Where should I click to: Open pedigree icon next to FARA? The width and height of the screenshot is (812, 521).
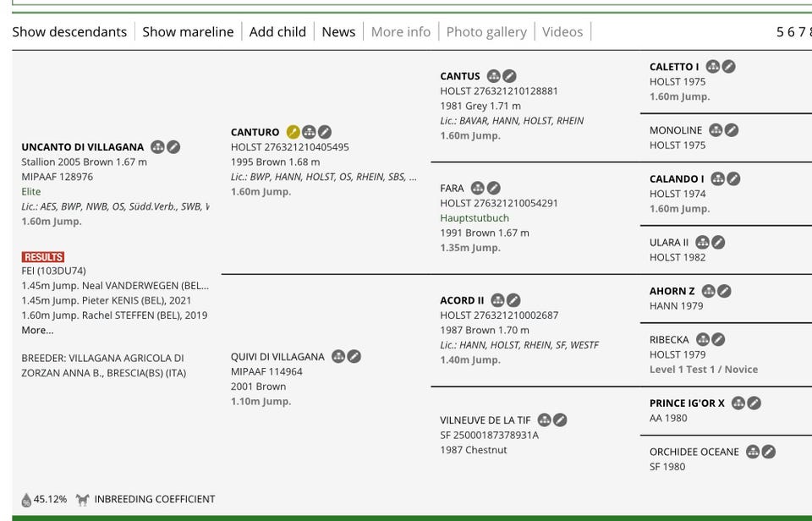click(477, 188)
